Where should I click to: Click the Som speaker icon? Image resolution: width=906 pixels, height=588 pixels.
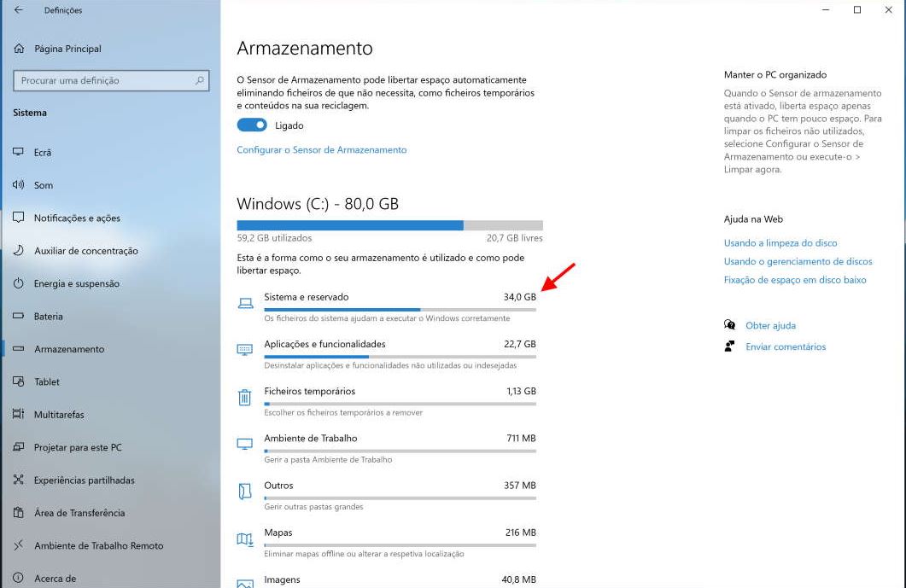pyautogui.click(x=19, y=185)
